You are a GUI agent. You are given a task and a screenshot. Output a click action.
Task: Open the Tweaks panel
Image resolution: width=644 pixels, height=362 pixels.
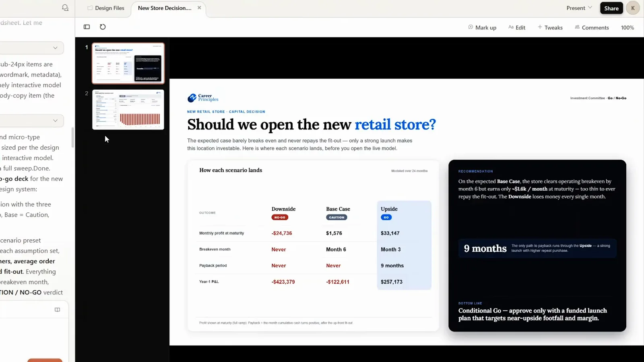click(x=550, y=27)
